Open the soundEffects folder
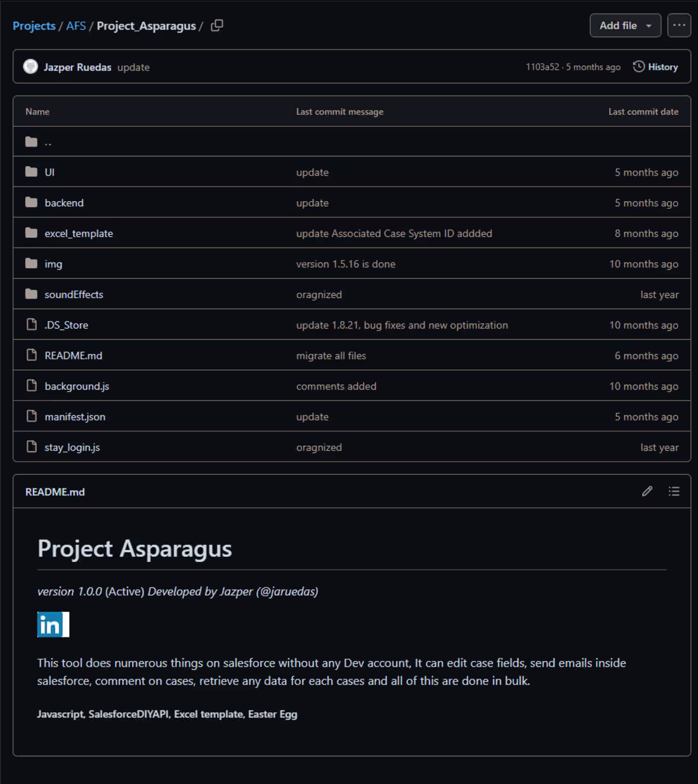 74,294
